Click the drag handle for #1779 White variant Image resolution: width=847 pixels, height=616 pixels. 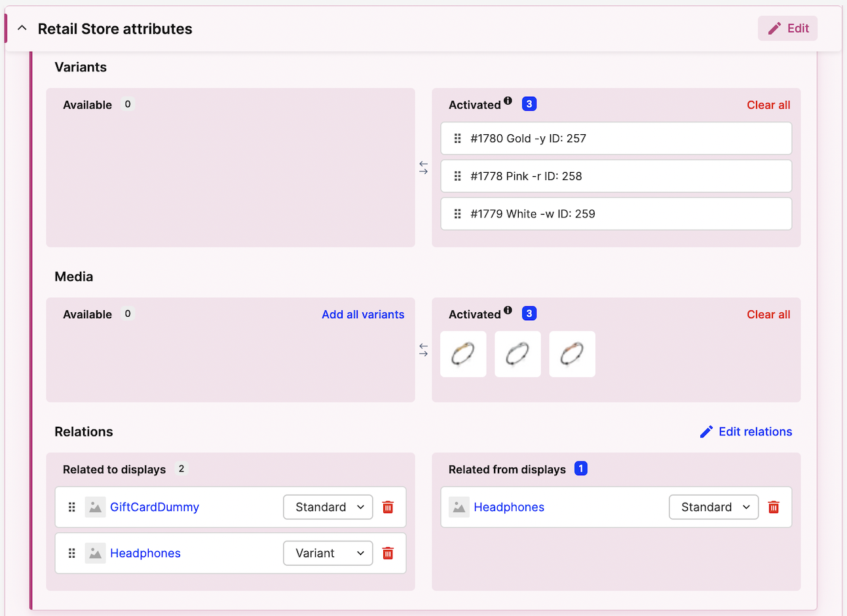pos(457,214)
